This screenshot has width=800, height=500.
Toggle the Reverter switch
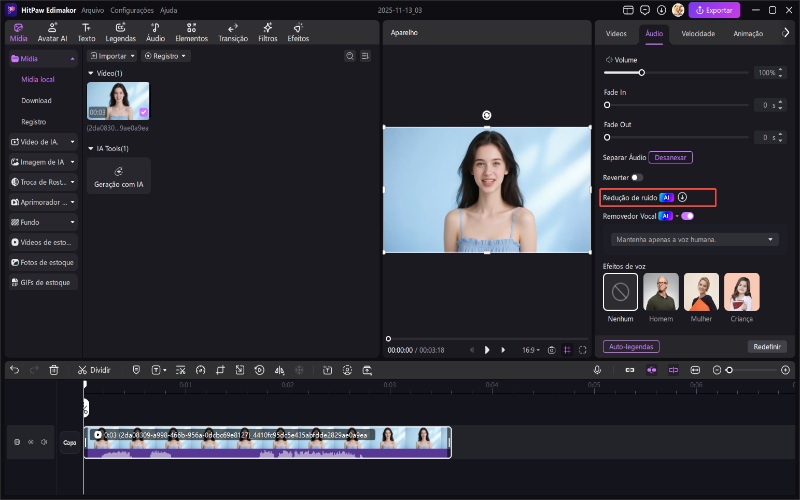(636, 177)
